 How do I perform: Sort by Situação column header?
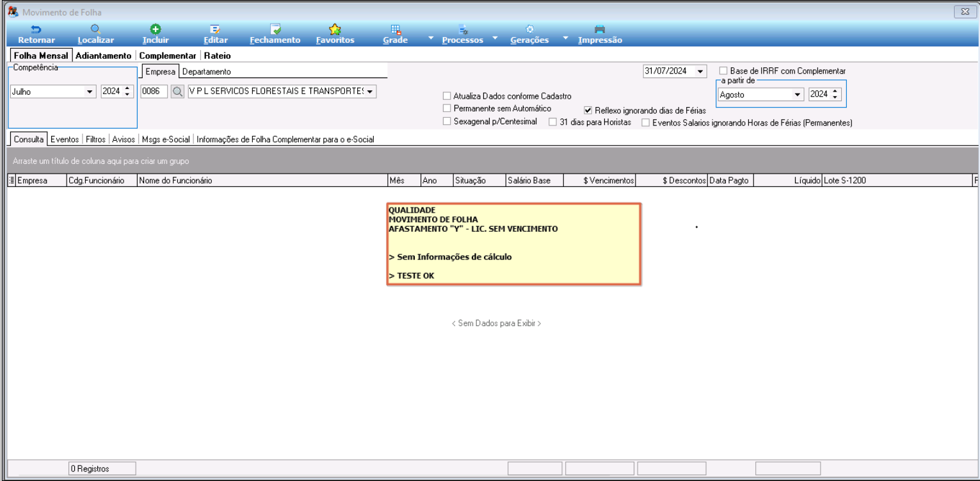479,181
